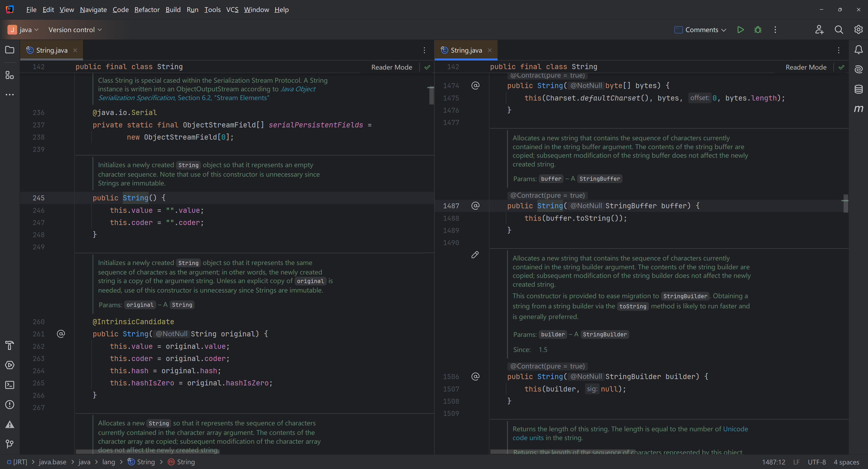
Task: Open the Terminal tool window
Action: [x=10, y=385]
